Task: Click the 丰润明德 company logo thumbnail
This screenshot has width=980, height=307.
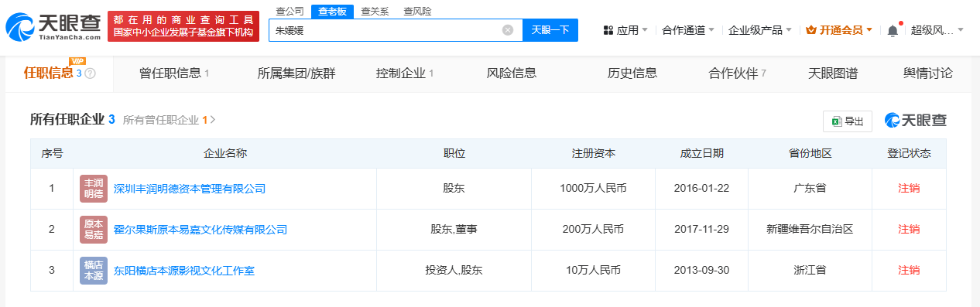Action: point(94,189)
